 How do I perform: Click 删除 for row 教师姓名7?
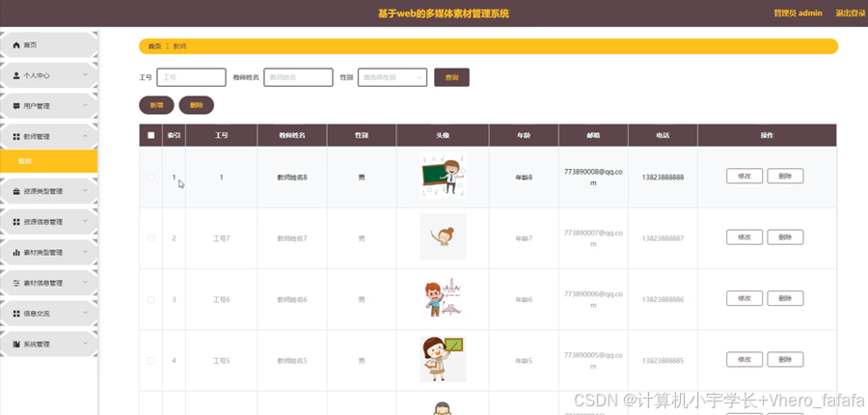pyautogui.click(x=785, y=237)
